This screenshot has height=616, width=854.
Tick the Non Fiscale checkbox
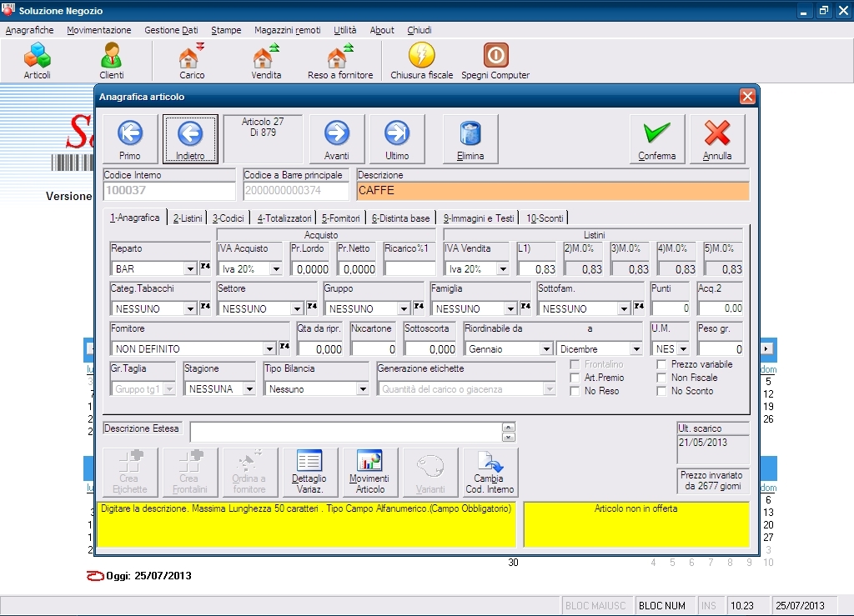click(x=661, y=377)
